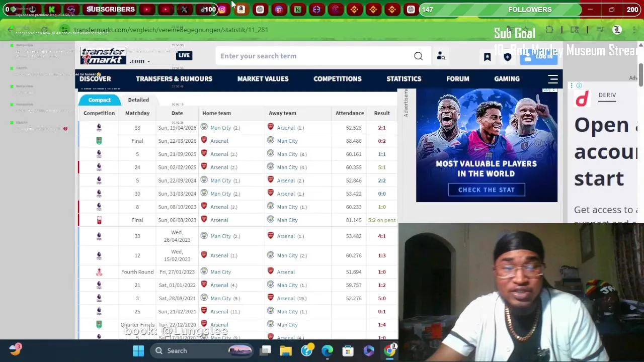Screen dimensions: 644x362
Task: Open GAMING menu
Action: (x=507, y=79)
